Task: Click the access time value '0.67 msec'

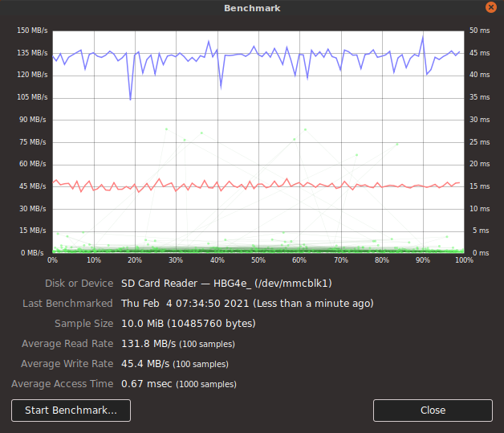Action: (147, 384)
